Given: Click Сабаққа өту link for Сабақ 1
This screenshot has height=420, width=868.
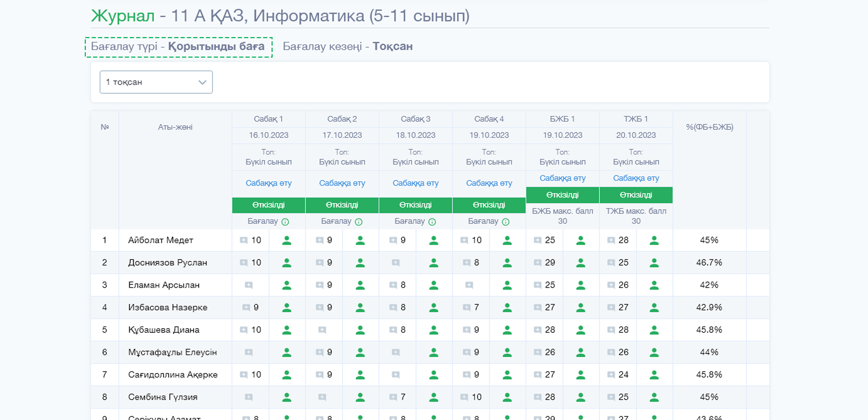Looking at the screenshot, I should [x=269, y=183].
